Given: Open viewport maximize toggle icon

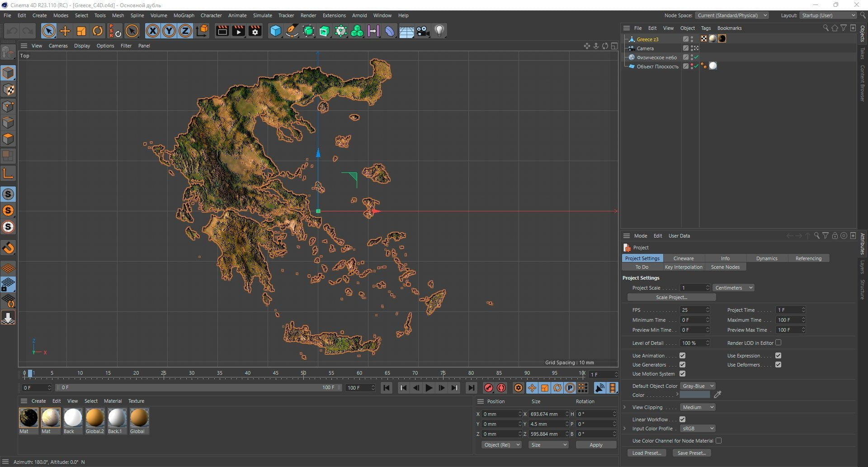Looking at the screenshot, I should click(x=614, y=46).
